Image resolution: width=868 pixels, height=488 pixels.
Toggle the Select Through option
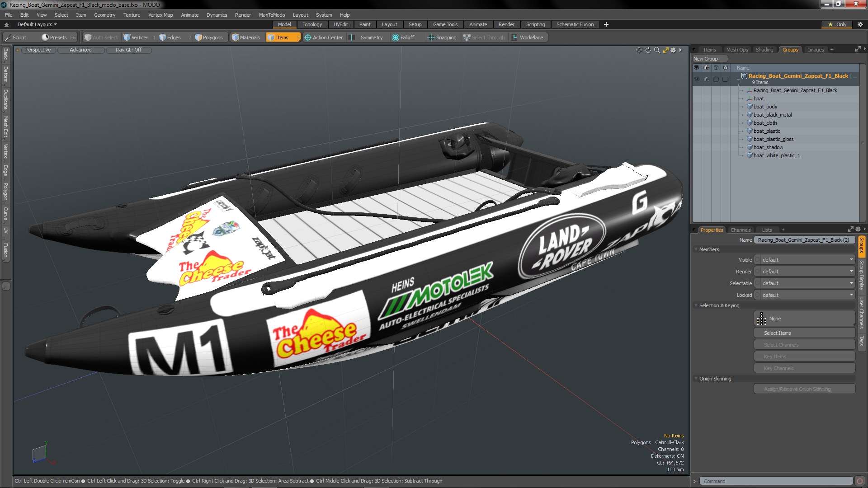pyautogui.click(x=484, y=38)
